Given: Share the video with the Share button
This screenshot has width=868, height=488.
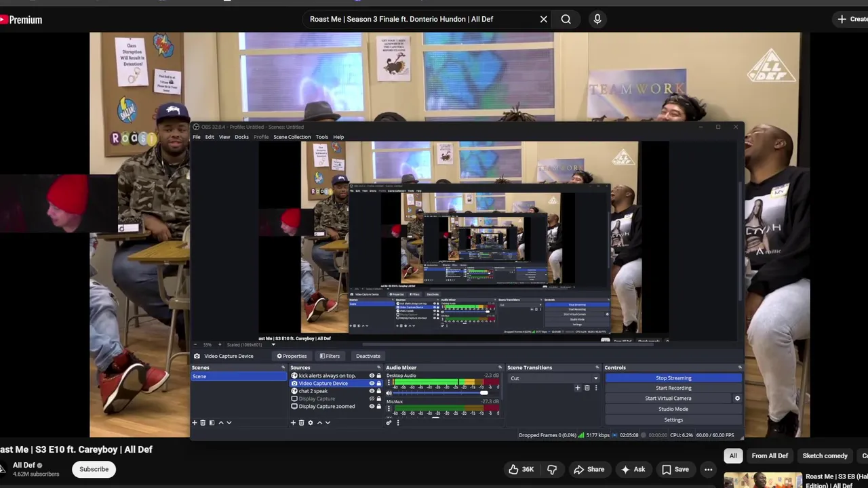Looking at the screenshot, I should (x=589, y=469).
